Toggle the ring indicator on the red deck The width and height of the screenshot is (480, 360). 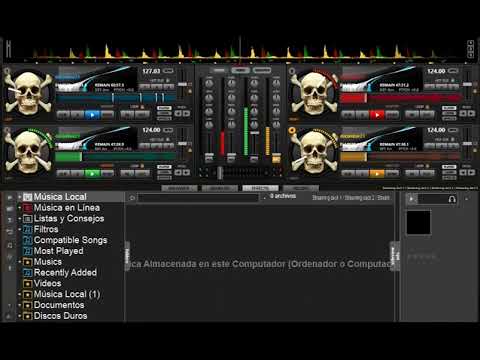(x=292, y=71)
